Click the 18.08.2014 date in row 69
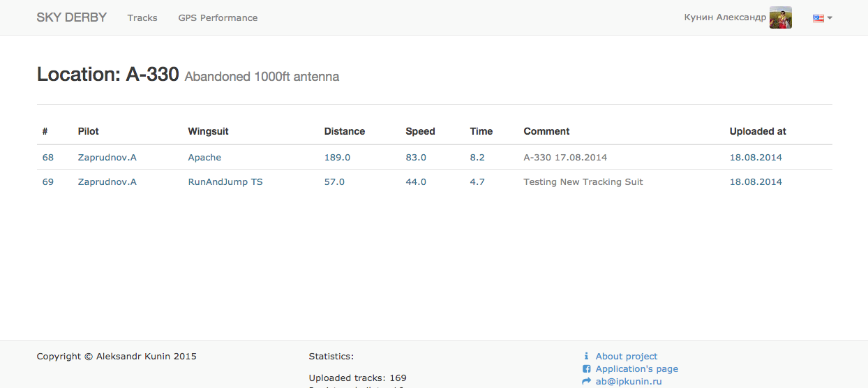 pyautogui.click(x=756, y=182)
